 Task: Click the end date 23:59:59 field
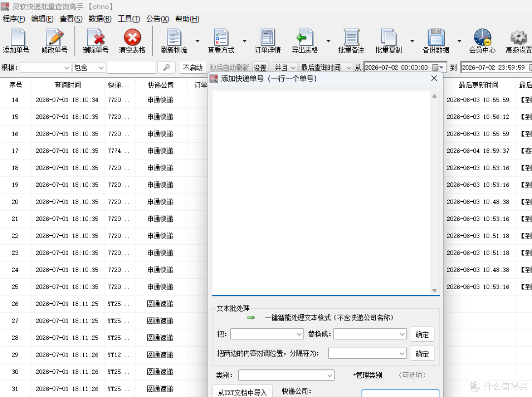(496, 68)
